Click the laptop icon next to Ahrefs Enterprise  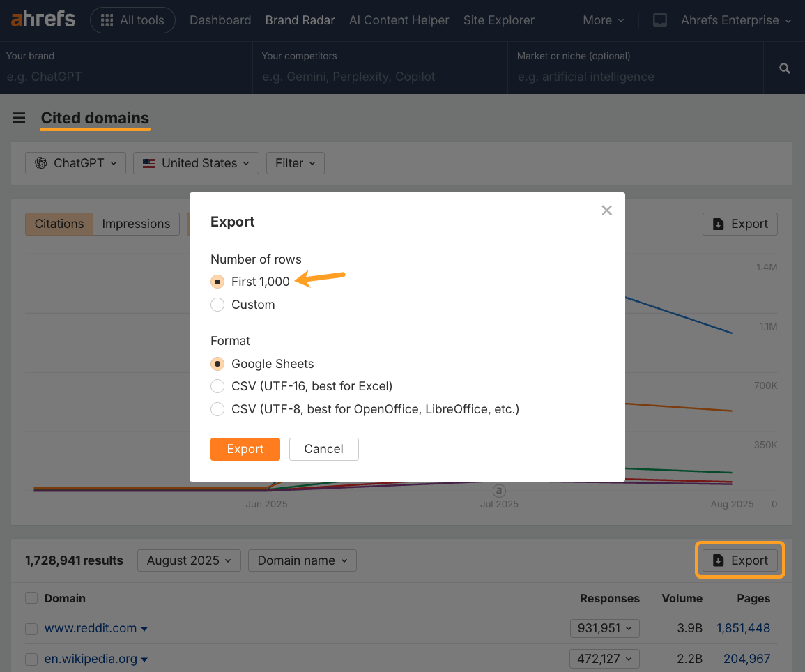(659, 20)
